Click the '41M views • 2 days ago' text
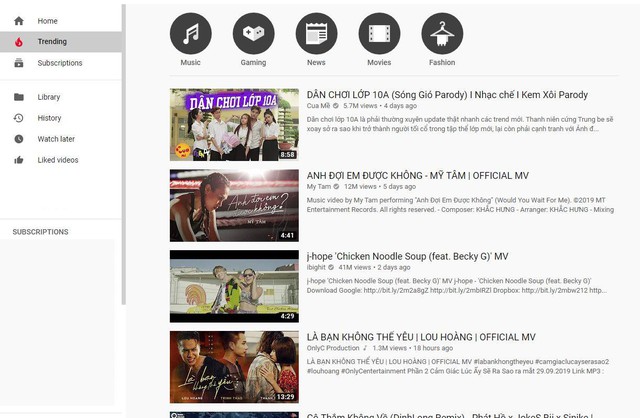The image size is (640, 418). [x=374, y=267]
